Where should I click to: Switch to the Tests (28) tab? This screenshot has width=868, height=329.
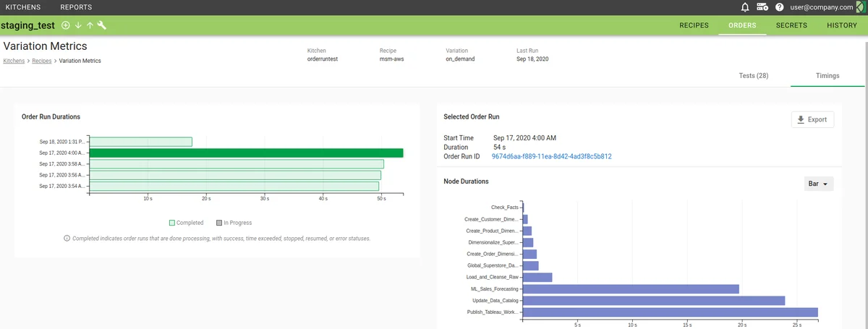point(753,75)
